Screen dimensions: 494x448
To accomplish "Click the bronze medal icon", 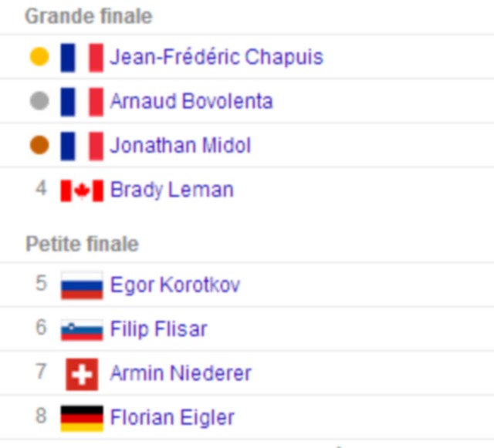I will click(x=39, y=145).
